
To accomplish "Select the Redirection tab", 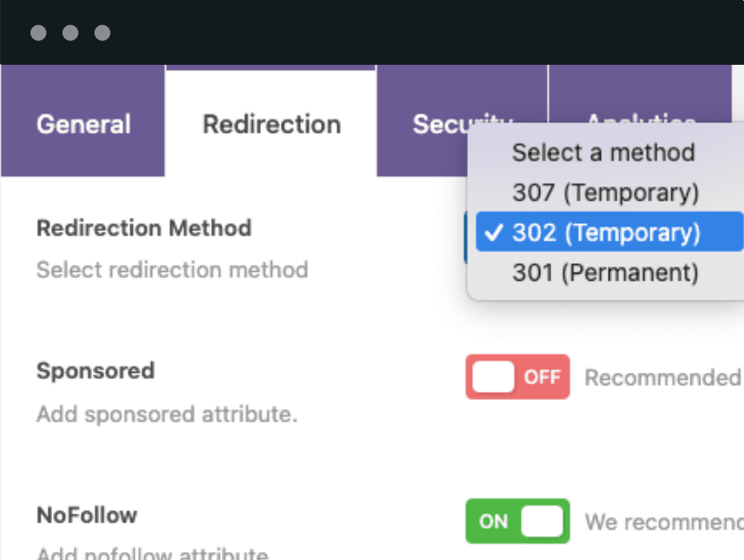I will pos(271,124).
